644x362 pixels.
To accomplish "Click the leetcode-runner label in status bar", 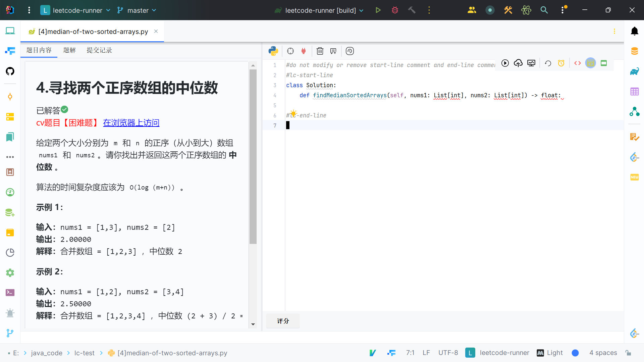I will coord(504,353).
